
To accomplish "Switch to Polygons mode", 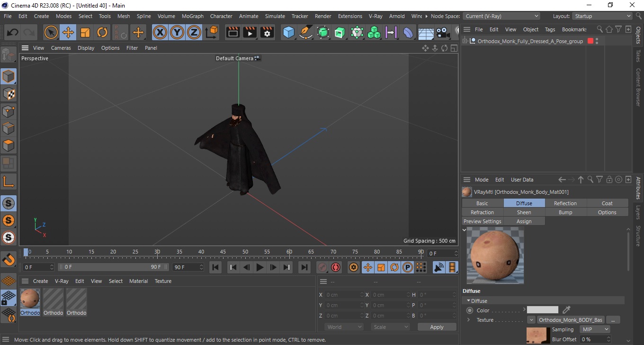I will coord(9,145).
